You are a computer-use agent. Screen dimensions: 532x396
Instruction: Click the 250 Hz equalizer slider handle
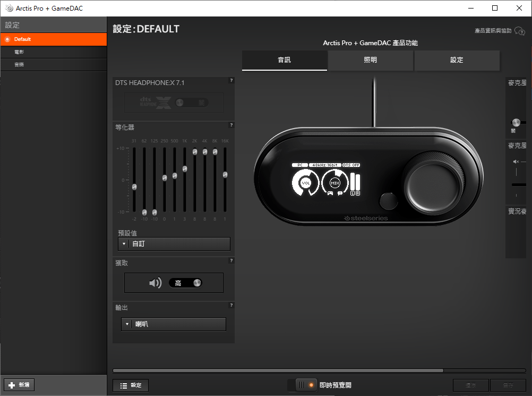point(165,178)
